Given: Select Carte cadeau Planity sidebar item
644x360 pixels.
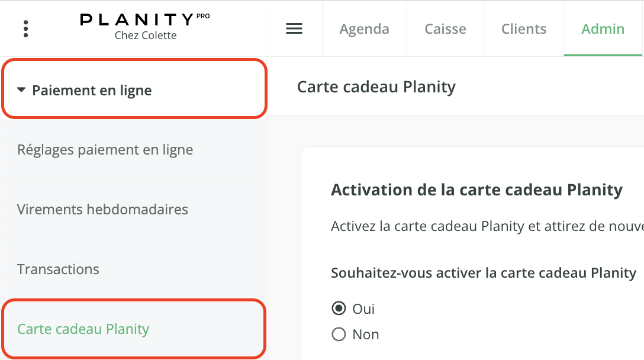Looking at the screenshot, I should tap(133, 329).
